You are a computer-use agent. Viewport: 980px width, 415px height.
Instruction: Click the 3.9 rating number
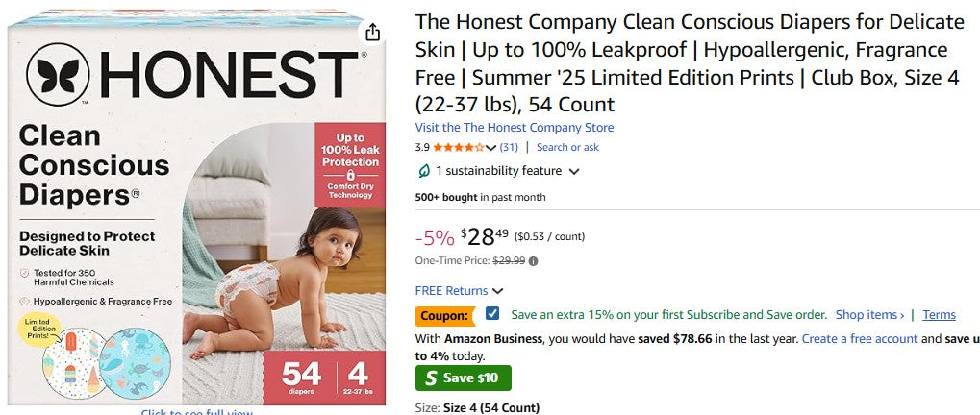click(x=422, y=148)
